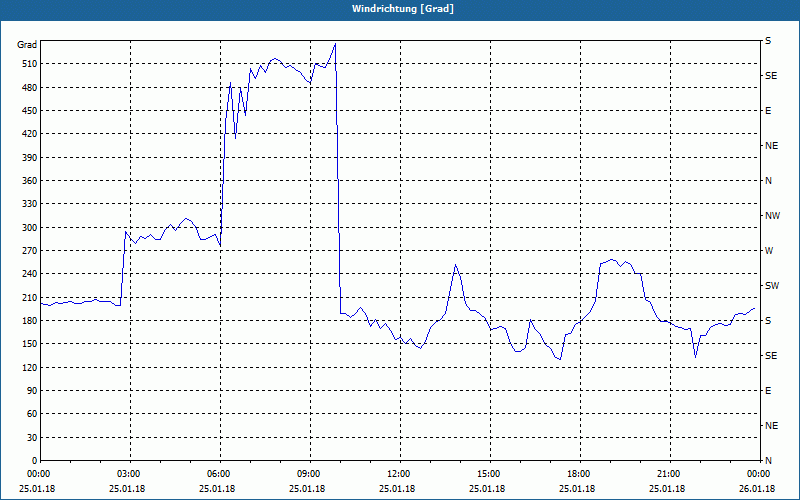Select the E compass label beside 90 gridline

768,391
